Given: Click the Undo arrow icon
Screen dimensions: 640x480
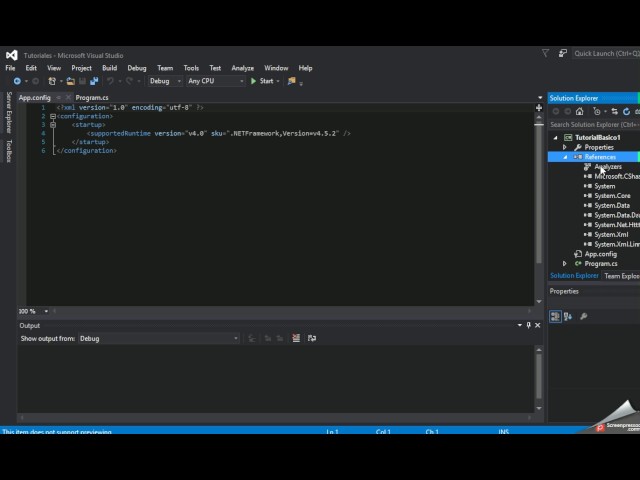Looking at the screenshot, I should 110,81.
